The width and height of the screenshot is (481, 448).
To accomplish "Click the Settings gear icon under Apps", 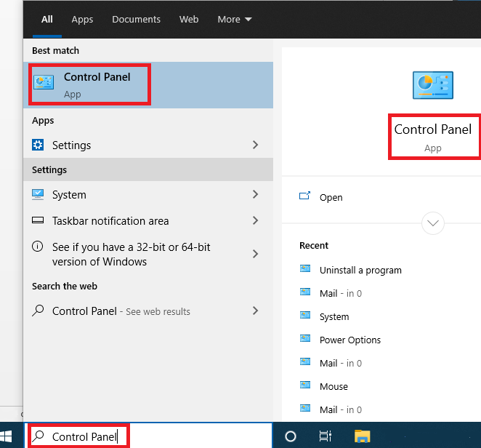I will [38, 145].
